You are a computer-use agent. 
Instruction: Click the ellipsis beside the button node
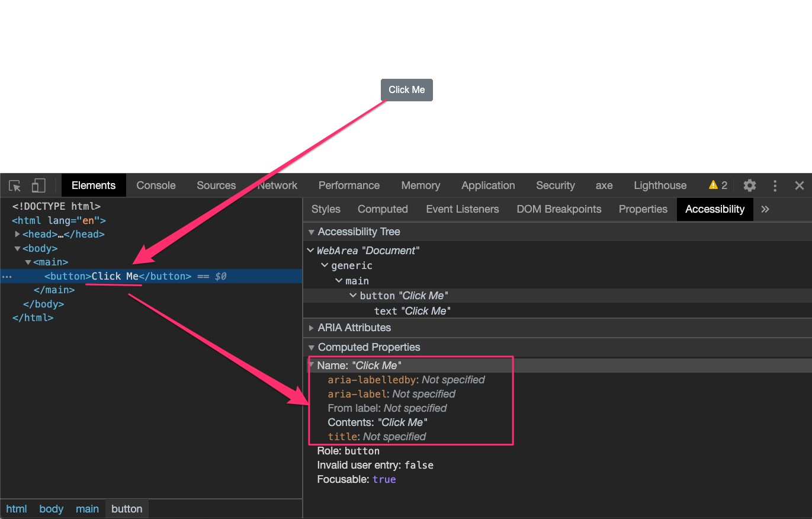click(6, 277)
